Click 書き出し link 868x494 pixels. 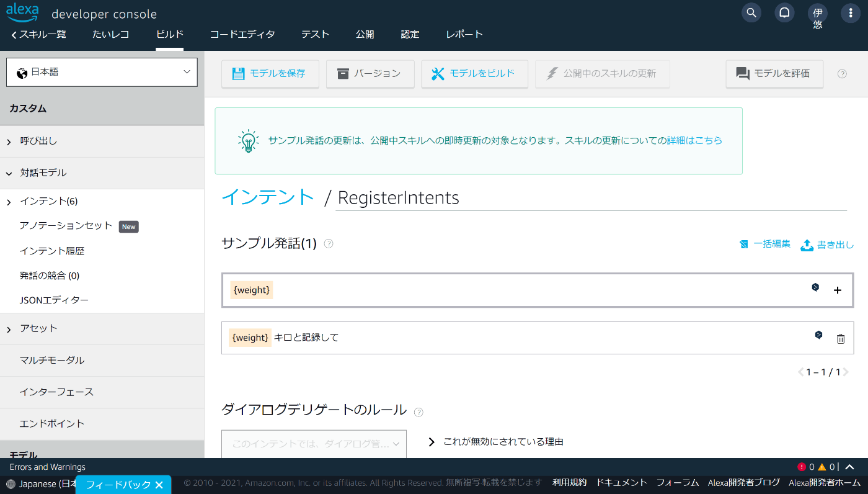(x=827, y=245)
